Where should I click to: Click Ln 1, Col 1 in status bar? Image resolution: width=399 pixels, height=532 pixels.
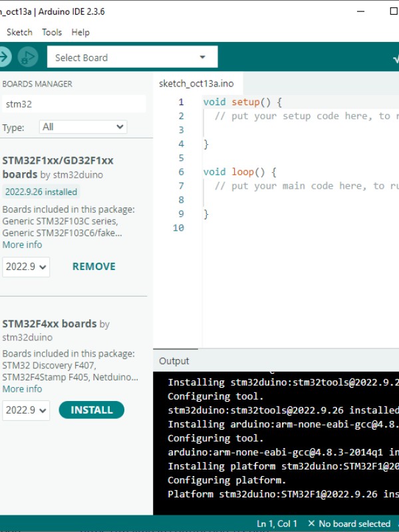[277, 524]
